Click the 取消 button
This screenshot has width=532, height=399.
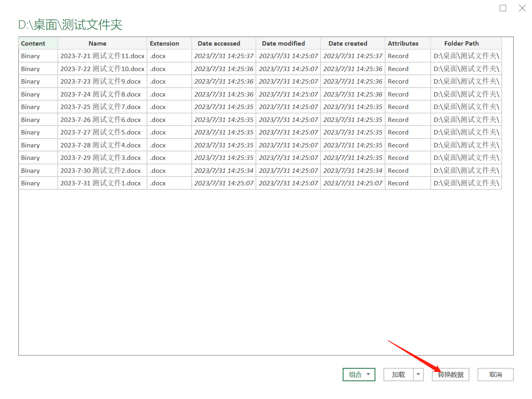(x=496, y=375)
